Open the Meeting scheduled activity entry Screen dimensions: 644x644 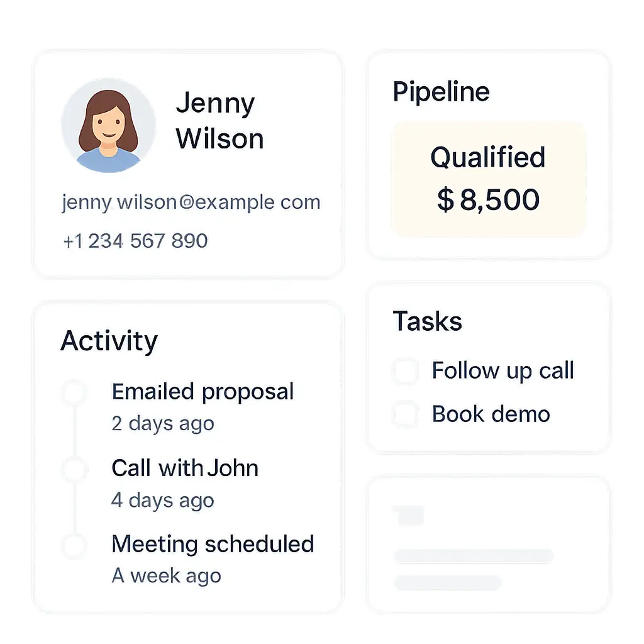tap(213, 559)
